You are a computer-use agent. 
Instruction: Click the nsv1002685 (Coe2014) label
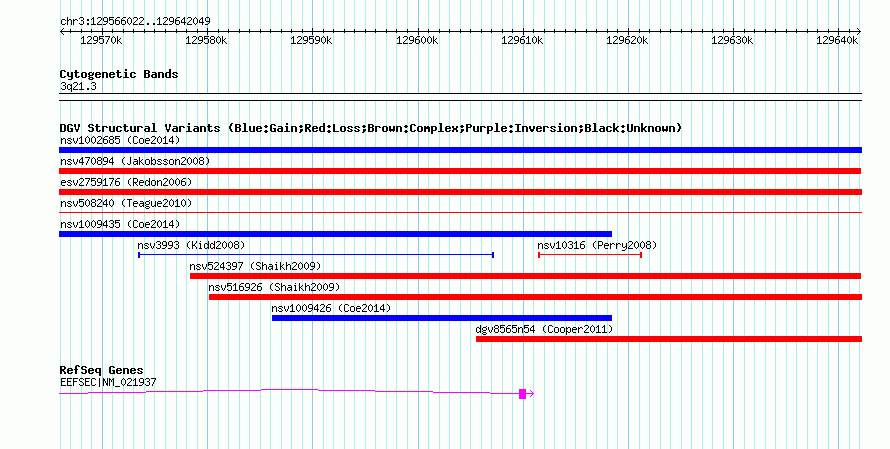pyautogui.click(x=120, y=140)
